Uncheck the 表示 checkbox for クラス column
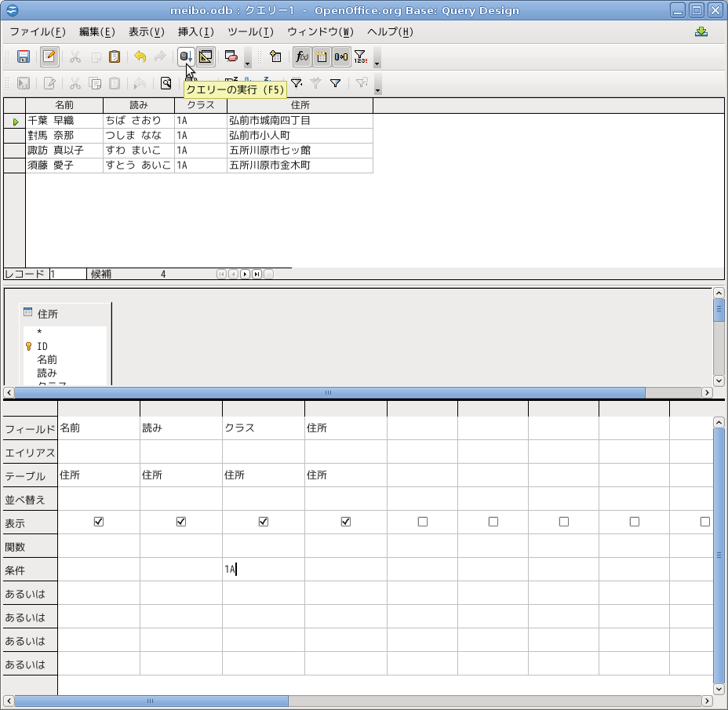The height and width of the screenshot is (710, 728). (264, 522)
